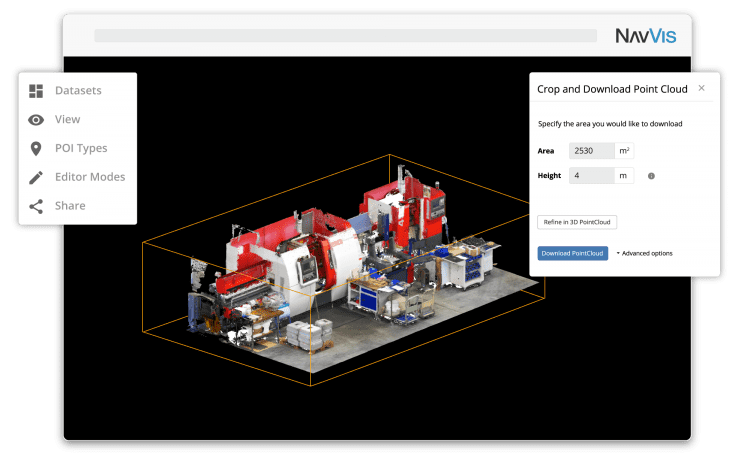Click the Editor Modes pencil icon

36,177
